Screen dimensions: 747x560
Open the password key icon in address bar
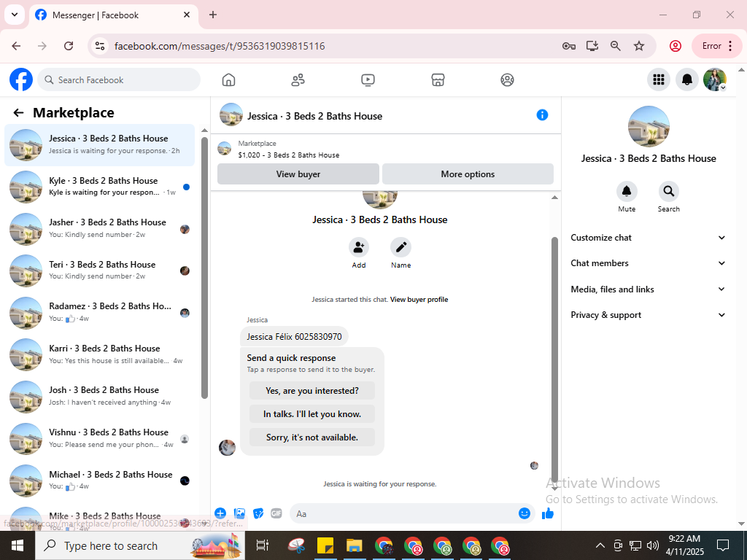[569, 46]
